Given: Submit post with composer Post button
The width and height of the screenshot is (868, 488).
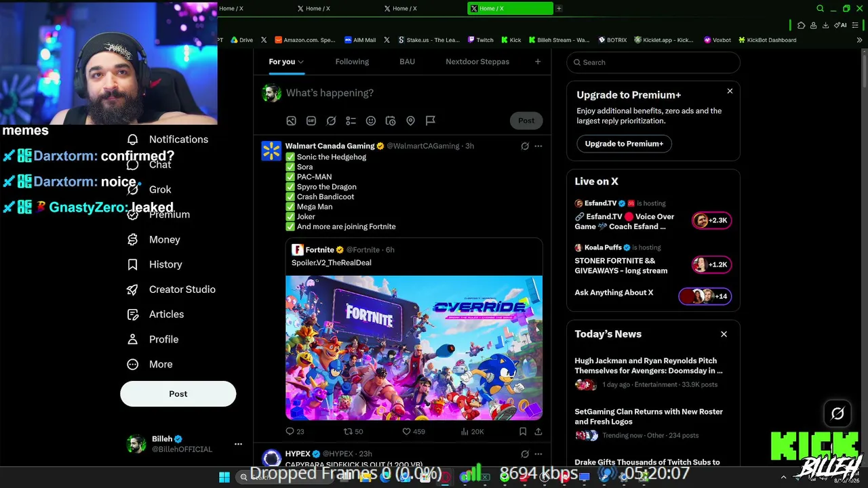Looking at the screenshot, I should click(526, 121).
